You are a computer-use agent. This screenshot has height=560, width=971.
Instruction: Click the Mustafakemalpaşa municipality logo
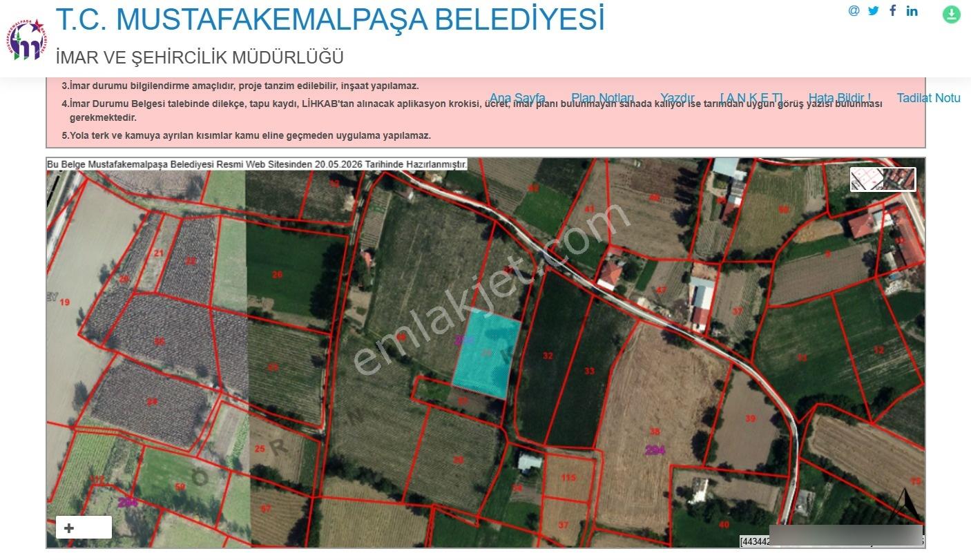27,39
